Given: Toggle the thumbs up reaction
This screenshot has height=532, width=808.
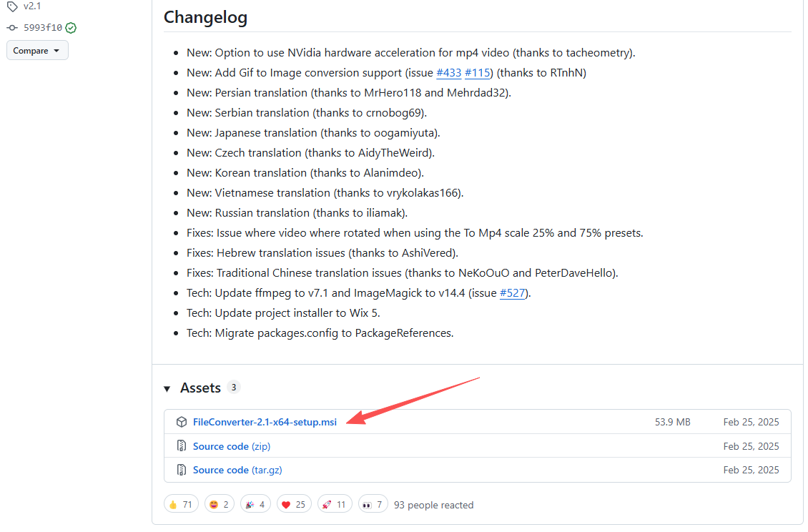Looking at the screenshot, I should pos(181,505).
